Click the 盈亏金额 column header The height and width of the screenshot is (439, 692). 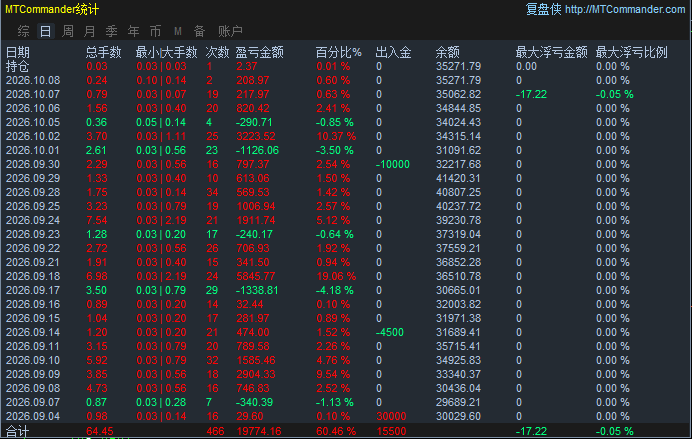tap(260, 53)
